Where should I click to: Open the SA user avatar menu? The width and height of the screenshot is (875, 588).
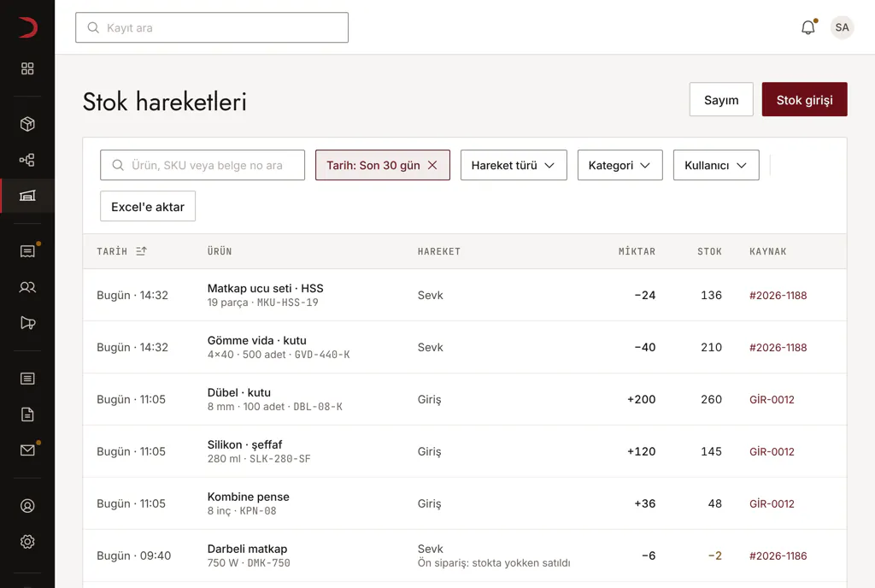[x=842, y=27]
